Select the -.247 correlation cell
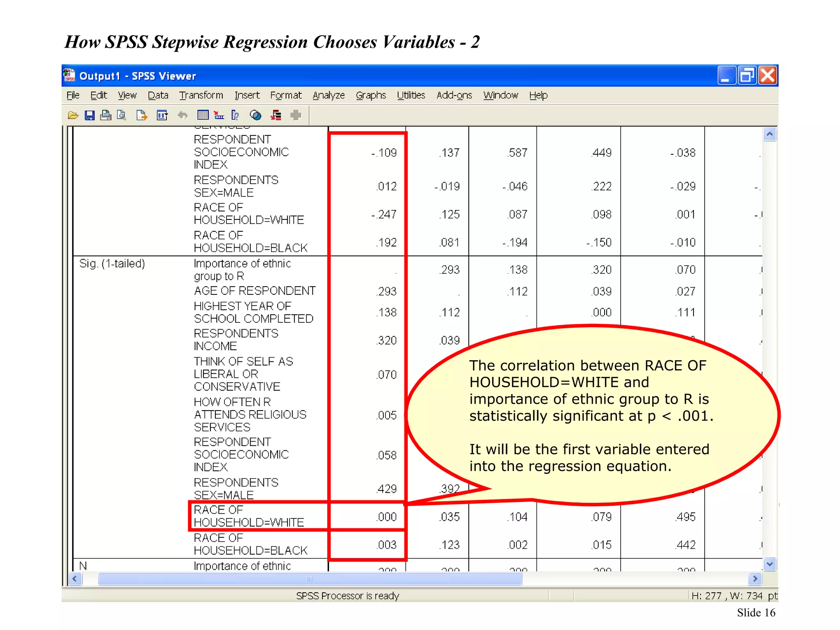The image size is (840, 630). (384, 215)
